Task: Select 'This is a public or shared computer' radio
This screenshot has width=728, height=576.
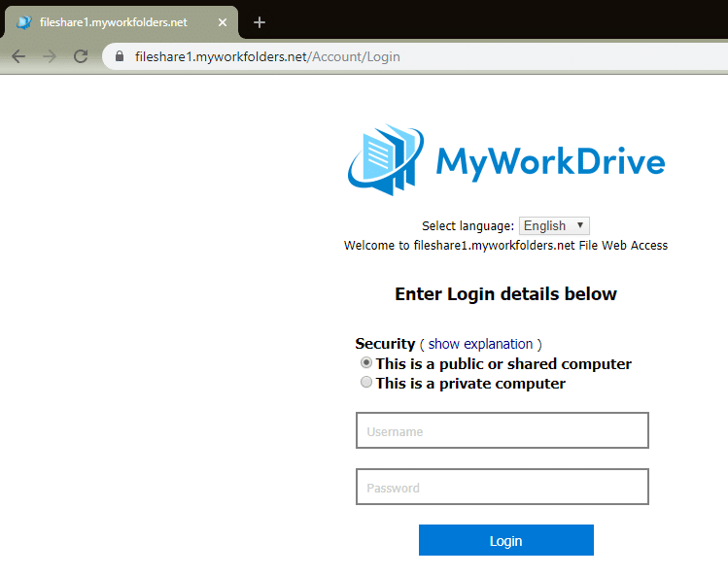Action: pyautogui.click(x=366, y=363)
